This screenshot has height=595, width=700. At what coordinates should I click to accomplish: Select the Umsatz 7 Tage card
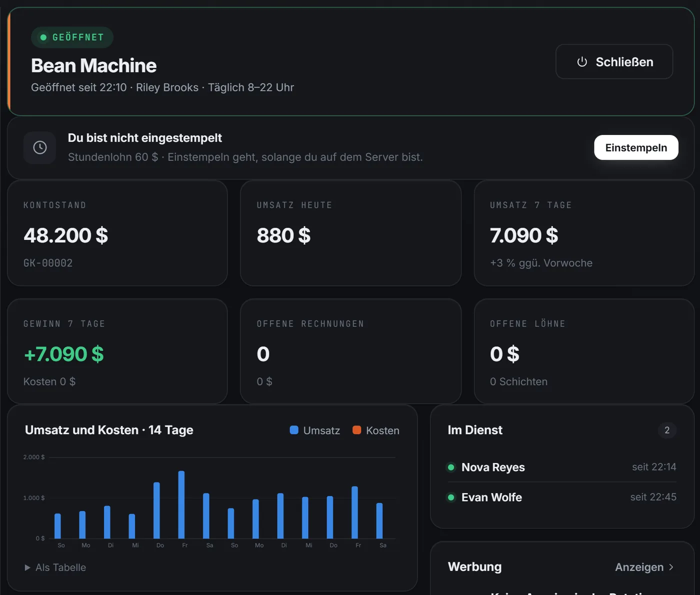click(584, 233)
